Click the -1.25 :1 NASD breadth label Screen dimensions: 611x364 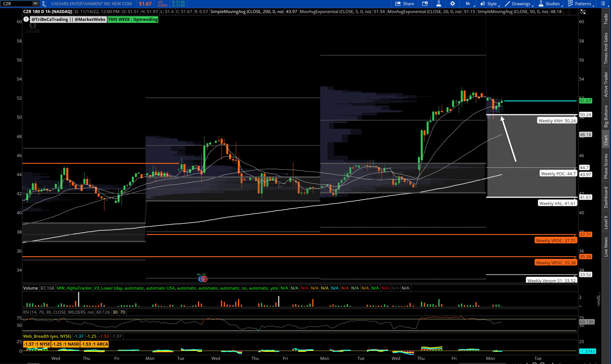[x=65, y=344]
